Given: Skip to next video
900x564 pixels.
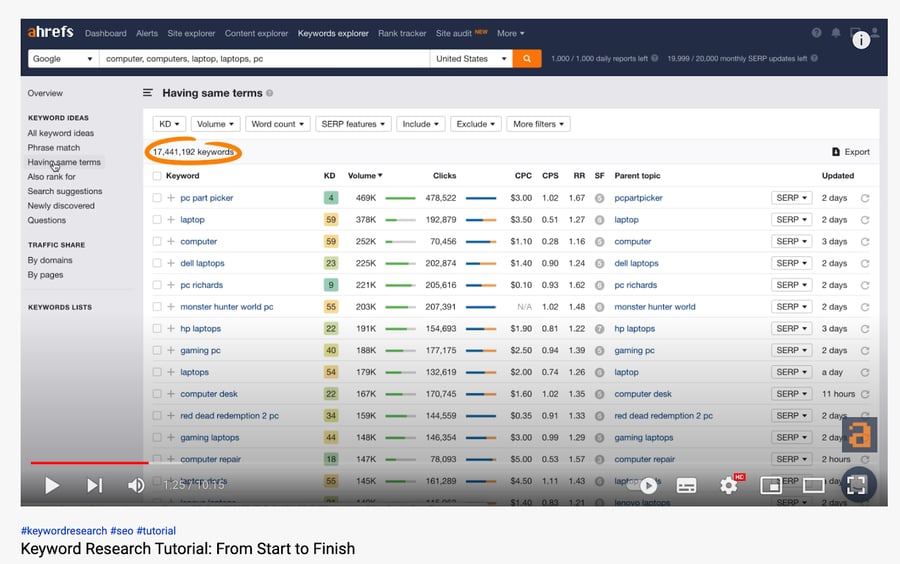Looking at the screenshot, I should click(94, 485).
